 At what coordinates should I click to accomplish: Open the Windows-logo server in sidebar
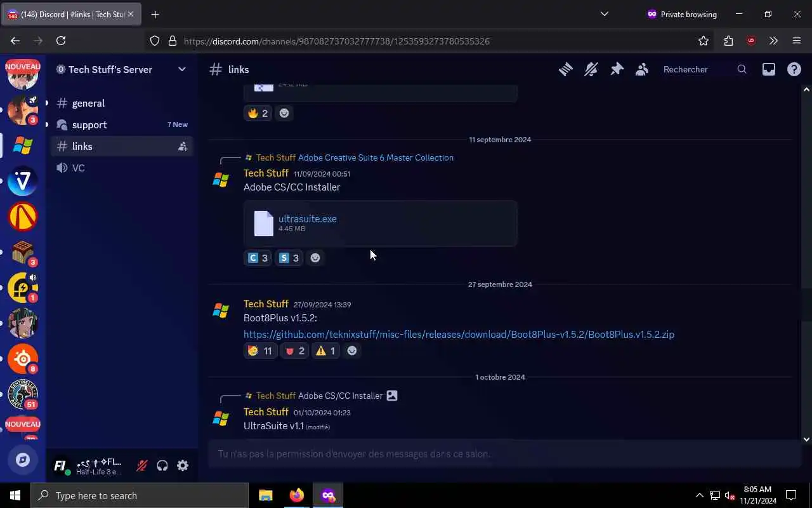23,145
